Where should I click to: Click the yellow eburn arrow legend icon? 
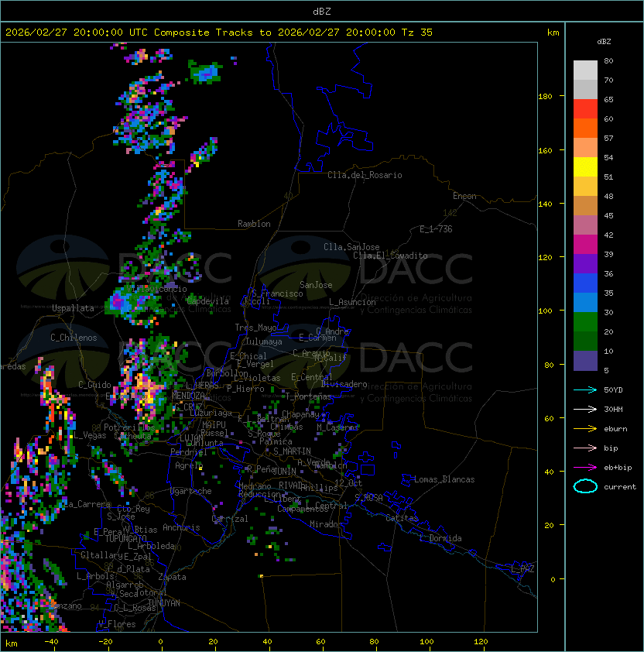point(585,429)
